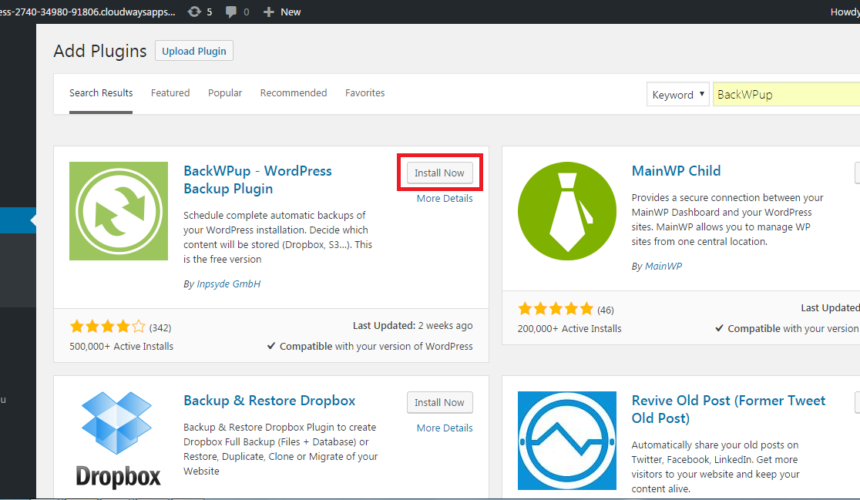Expand the Keyword search type dropdown
This screenshot has height=500, width=860.
pyautogui.click(x=677, y=94)
